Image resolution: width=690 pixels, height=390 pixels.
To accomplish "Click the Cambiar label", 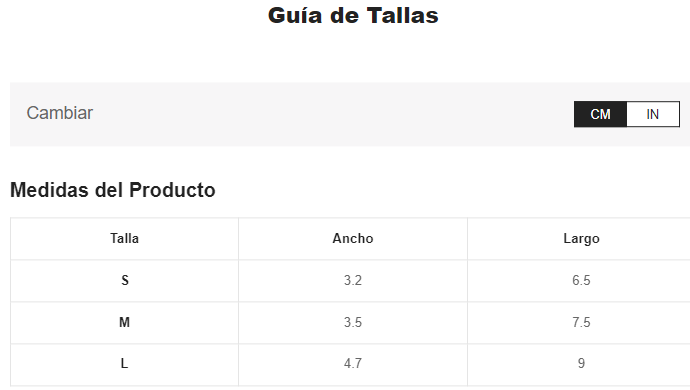I will pos(59,113).
